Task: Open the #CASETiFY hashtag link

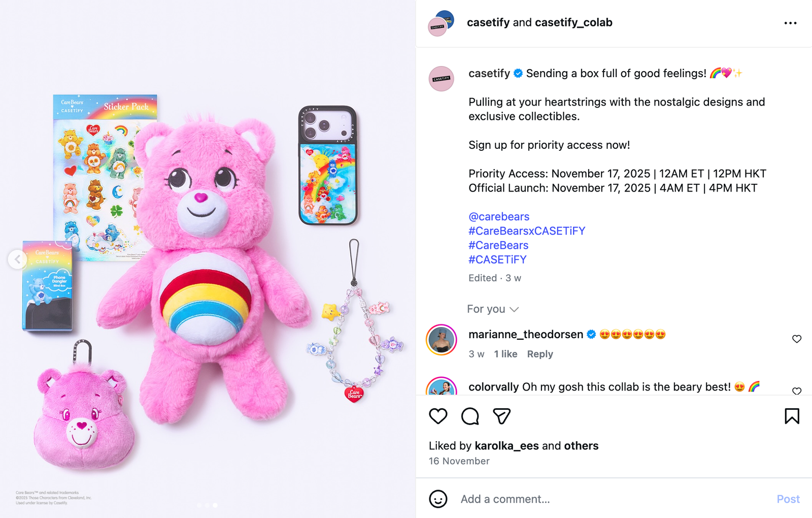Action: coord(497,260)
